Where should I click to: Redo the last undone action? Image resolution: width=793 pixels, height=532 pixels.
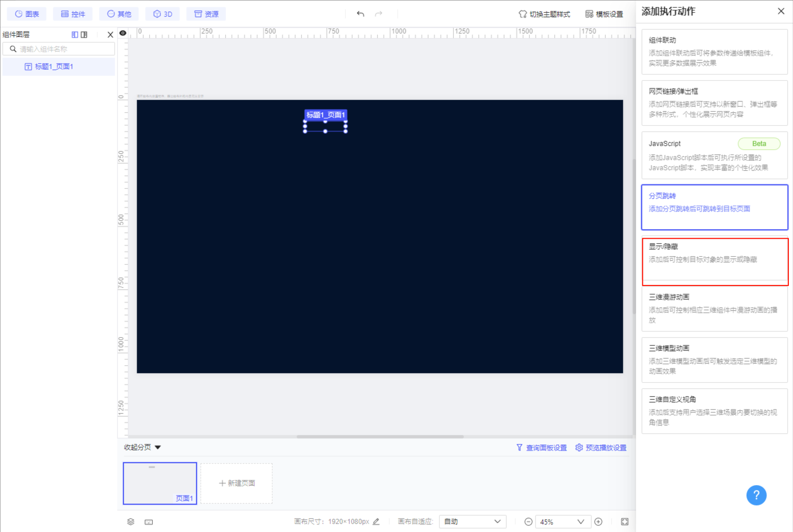tap(378, 14)
